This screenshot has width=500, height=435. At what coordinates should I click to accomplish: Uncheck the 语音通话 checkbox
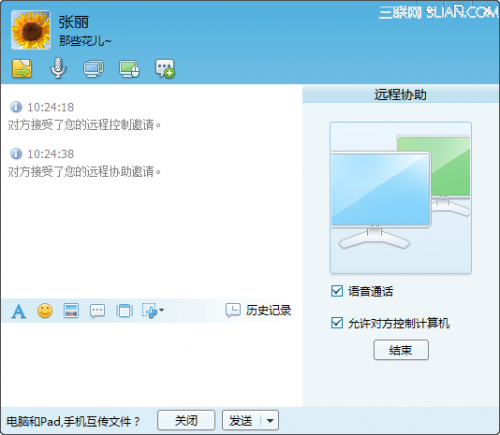tap(337, 291)
